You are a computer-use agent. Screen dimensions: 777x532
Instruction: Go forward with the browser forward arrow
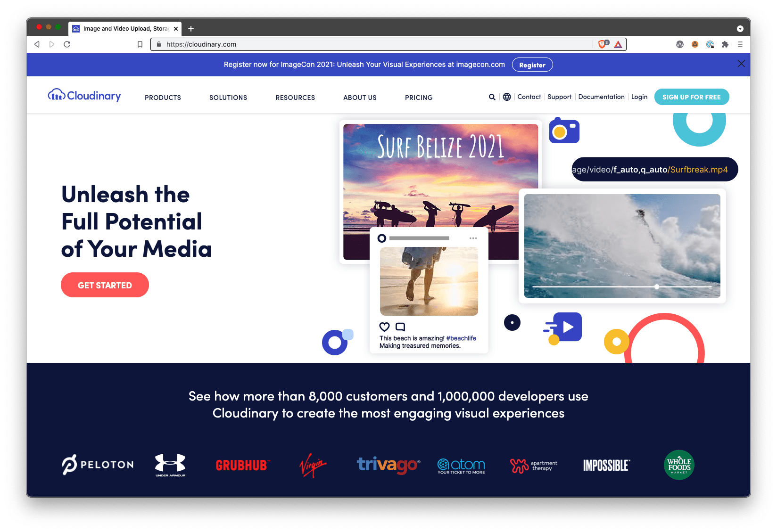click(x=52, y=44)
